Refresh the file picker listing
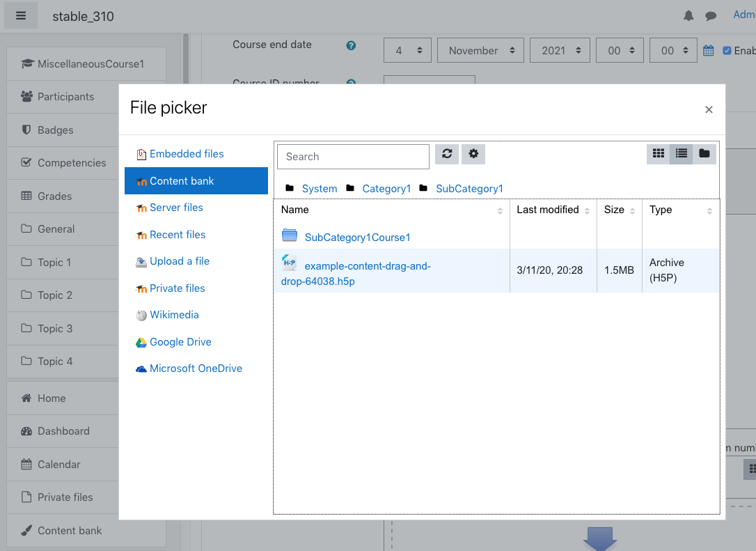This screenshot has height=551, width=756. click(447, 154)
